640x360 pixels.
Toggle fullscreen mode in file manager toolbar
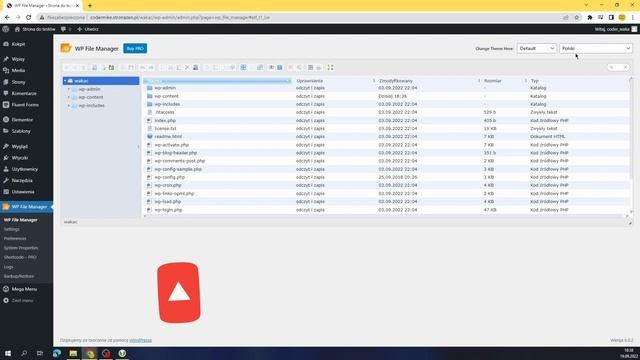330,67
